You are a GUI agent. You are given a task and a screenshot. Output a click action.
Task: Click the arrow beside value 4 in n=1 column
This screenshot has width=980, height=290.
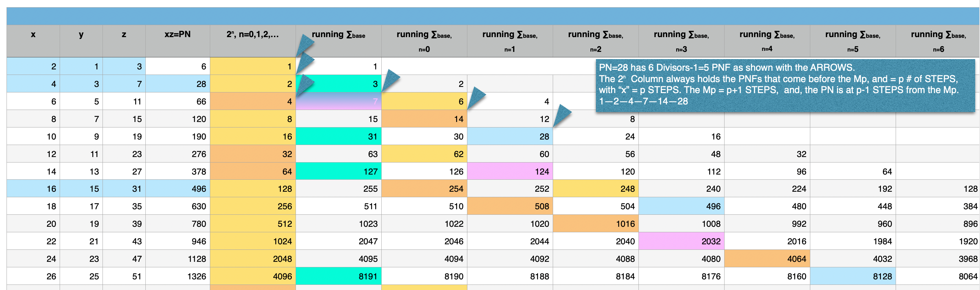[476, 98]
